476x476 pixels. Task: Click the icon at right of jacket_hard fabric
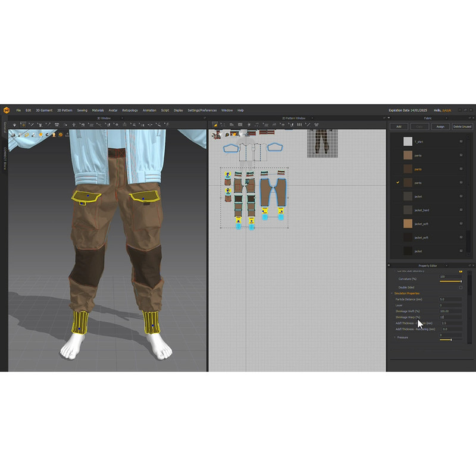click(461, 210)
